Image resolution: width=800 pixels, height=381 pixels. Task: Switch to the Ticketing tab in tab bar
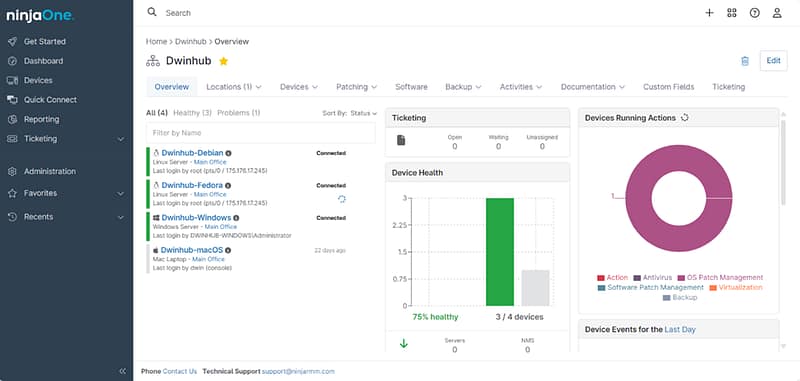(729, 87)
